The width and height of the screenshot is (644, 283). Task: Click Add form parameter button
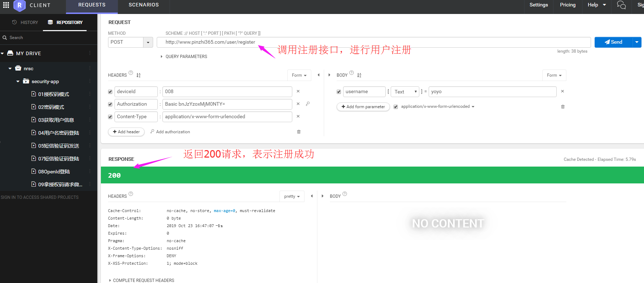pos(363,107)
